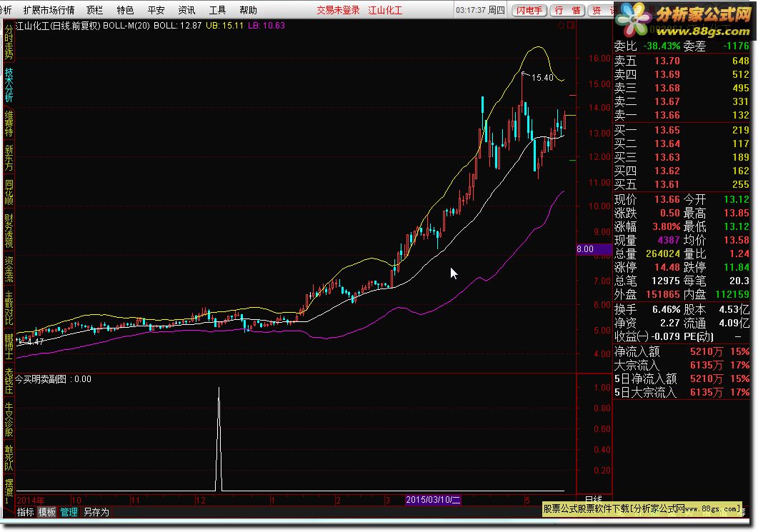Screen dimensions: 758x532
Task: Open the 老钱庄 side tab
Action: (x=9, y=381)
